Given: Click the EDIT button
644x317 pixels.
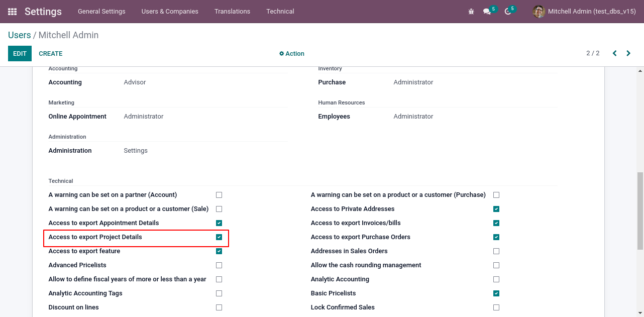Looking at the screenshot, I should point(20,54).
